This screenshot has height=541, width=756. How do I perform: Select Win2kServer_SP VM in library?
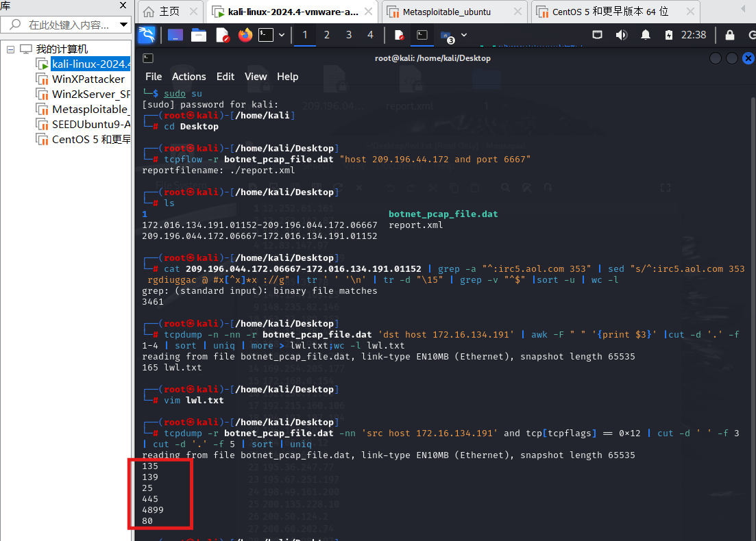point(91,94)
